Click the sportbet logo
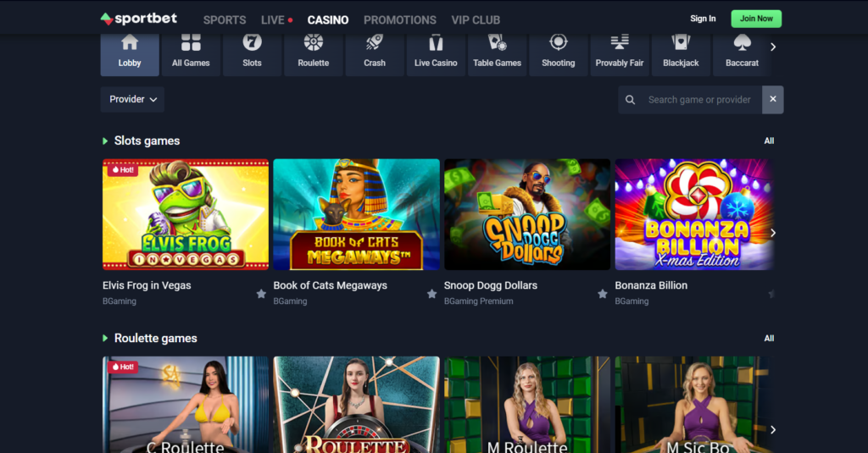 click(x=139, y=19)
